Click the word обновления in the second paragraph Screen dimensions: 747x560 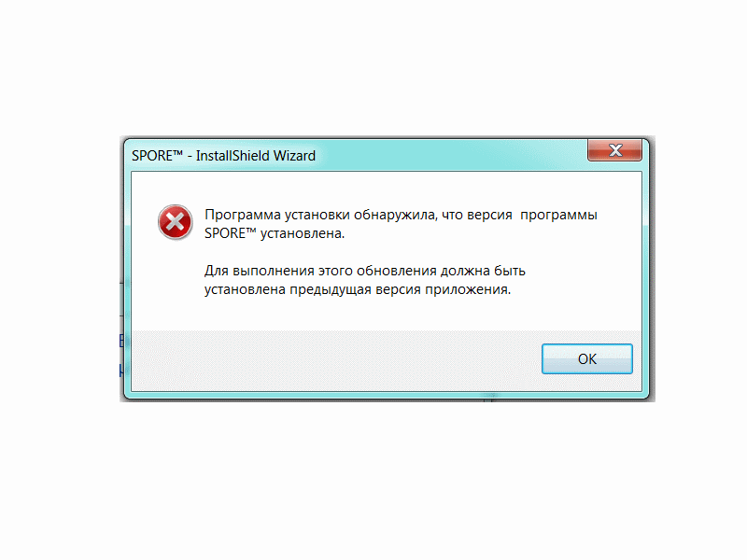396,271
